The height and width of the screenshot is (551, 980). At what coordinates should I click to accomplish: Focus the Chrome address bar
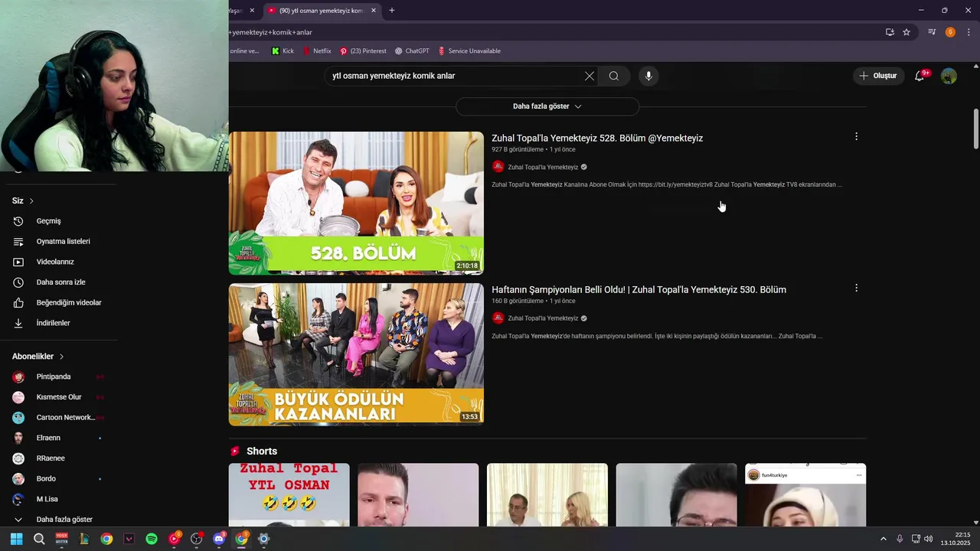551,32
